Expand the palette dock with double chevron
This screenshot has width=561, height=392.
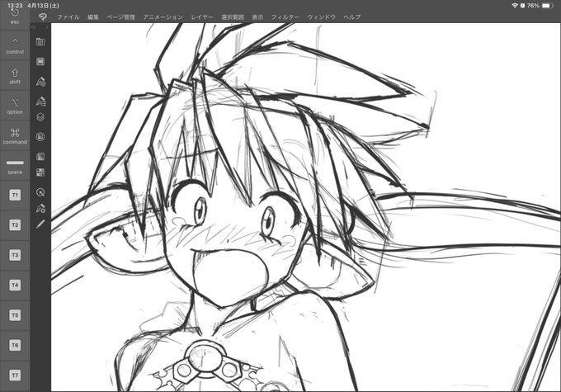(34, 27)
